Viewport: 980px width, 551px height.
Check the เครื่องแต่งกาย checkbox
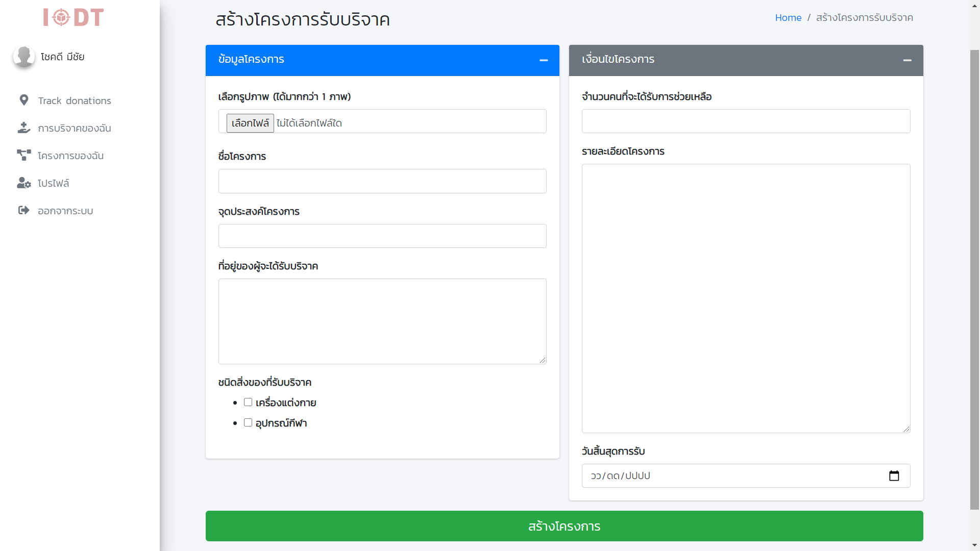(248, 403)
